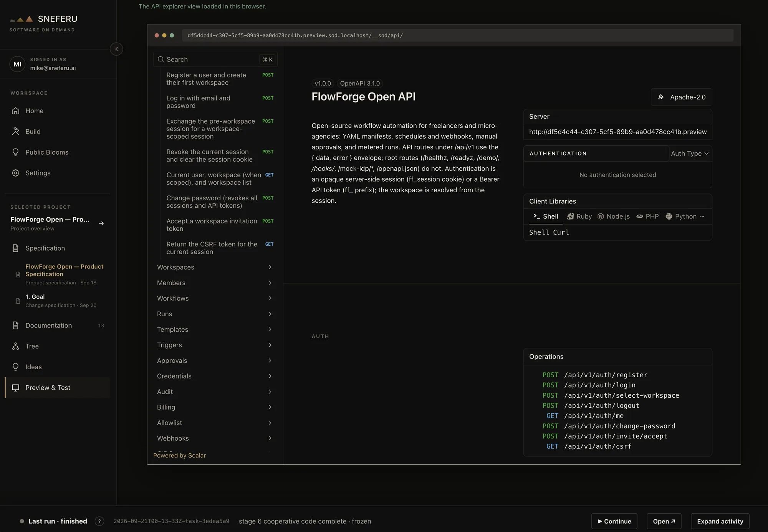This screenshot has width=768, height=532.
Task: Click the Apache-2.0 license button
Action: (x=682, y=97)
